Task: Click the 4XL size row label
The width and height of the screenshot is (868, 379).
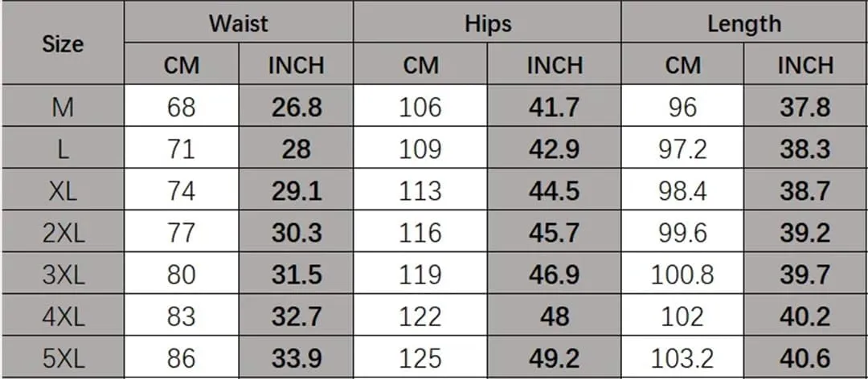Action: [x=63, y=316]
